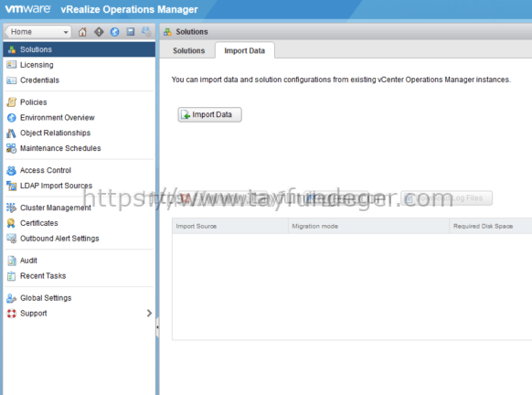Image resolution: width=532 pixels, height=395 pixels.
Task: Click the Import Data button
Action: [x=209, y=114]
